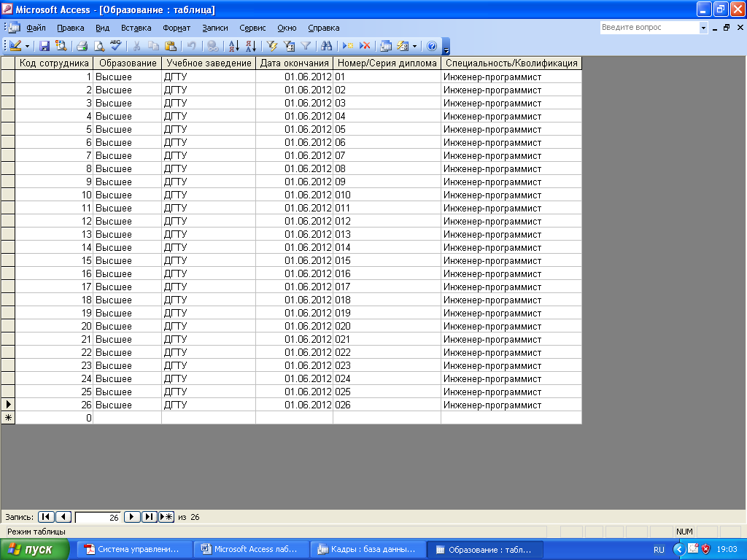The height and width of the screenshot is (560, 747).
Task: Find records with binoculars icon
Action: click(326, 46)
